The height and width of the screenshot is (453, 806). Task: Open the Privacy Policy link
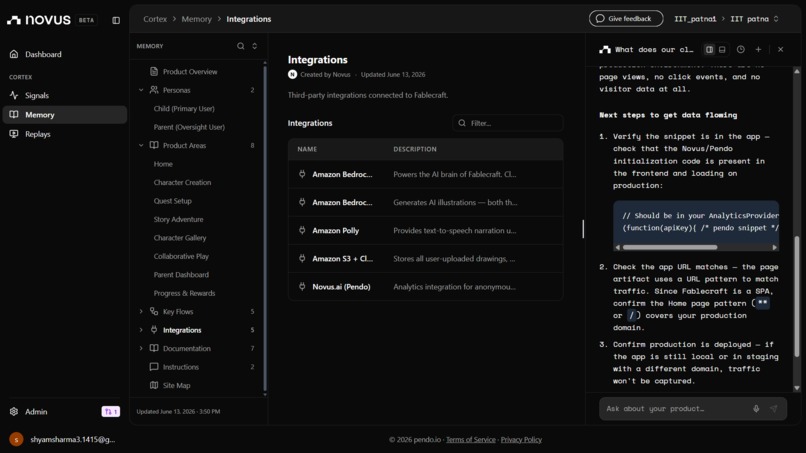pos(521,440)
